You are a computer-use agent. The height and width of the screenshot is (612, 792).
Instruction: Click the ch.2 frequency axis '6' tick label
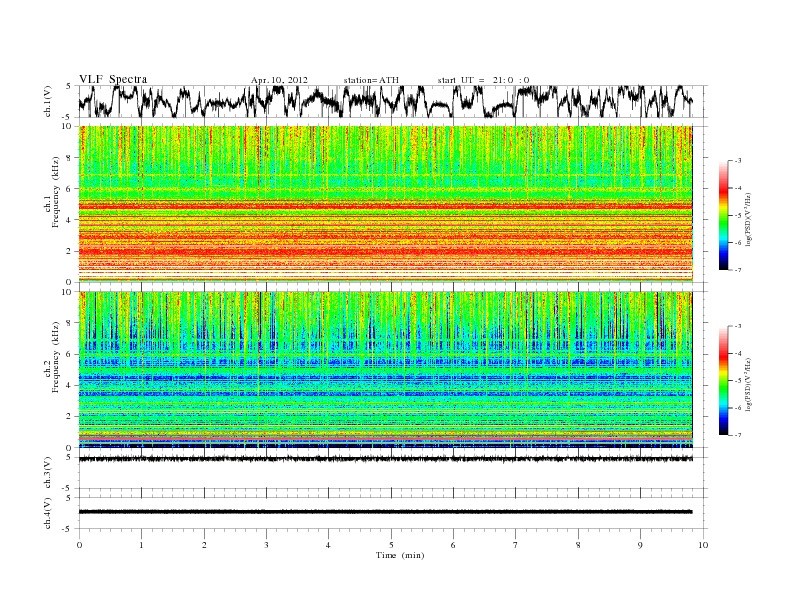pyautogui.click(x=69, y=354)
